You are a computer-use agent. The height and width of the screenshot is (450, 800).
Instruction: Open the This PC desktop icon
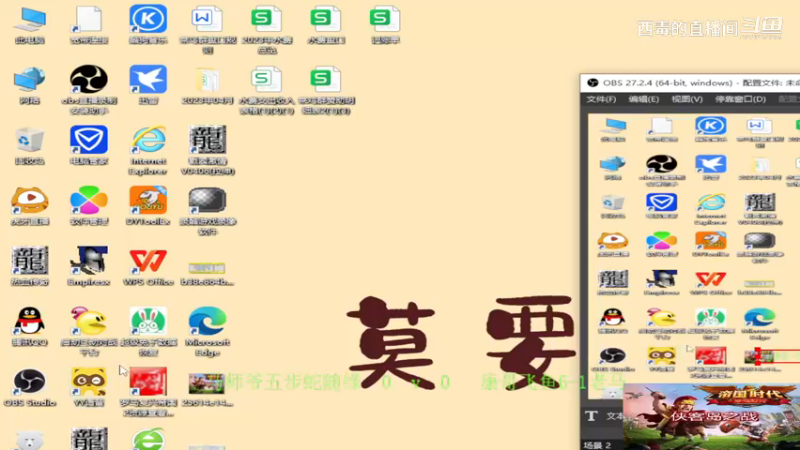click(30, 24)
